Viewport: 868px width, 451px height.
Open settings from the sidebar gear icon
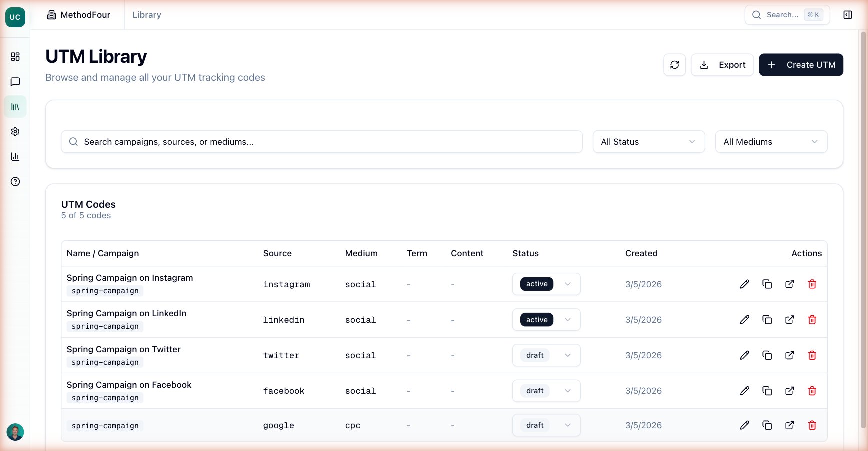click(x=15, y=131)
